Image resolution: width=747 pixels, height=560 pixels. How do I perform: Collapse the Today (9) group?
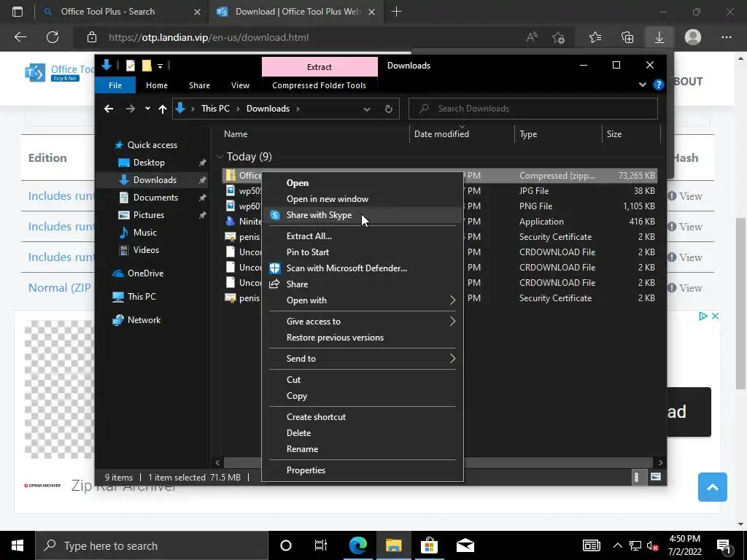point(220,156)
